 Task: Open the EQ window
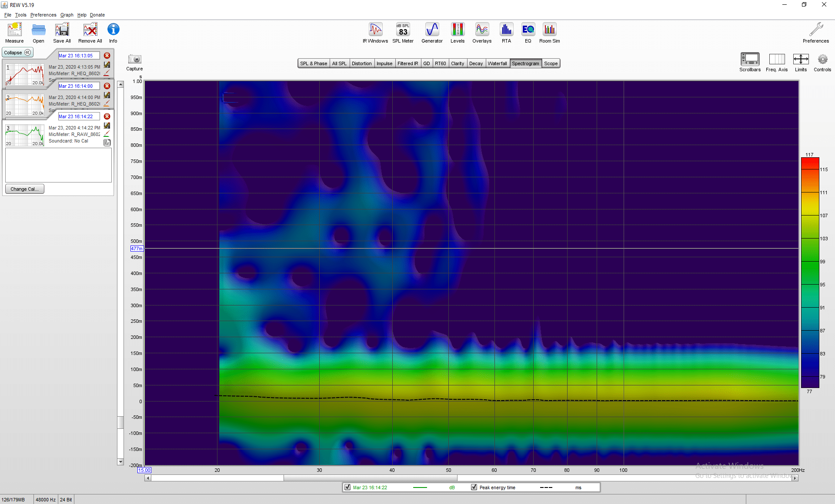click(x=528, y=33)
